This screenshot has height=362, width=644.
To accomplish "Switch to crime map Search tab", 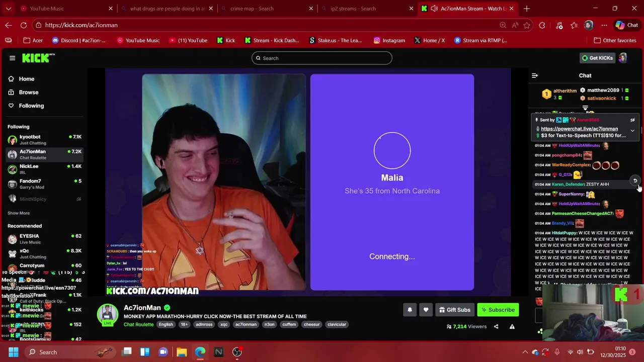I will click(267, 9).
